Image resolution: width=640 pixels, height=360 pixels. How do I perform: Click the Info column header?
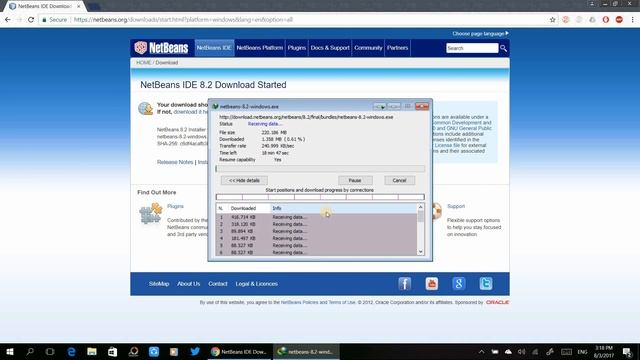click(344, 208)
